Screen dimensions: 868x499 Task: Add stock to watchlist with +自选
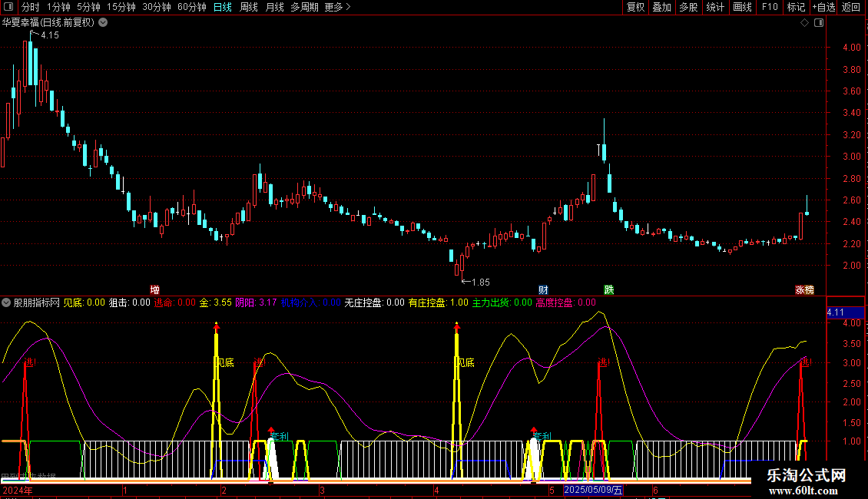coord(823,7)
